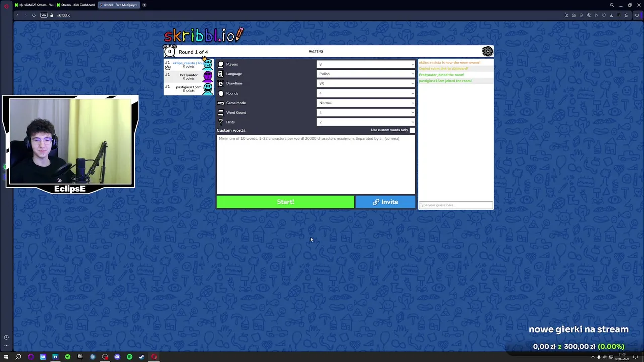Click the Drawtime setting label
The height and width of the screenshot is (362, 644).
coord(234,83)
